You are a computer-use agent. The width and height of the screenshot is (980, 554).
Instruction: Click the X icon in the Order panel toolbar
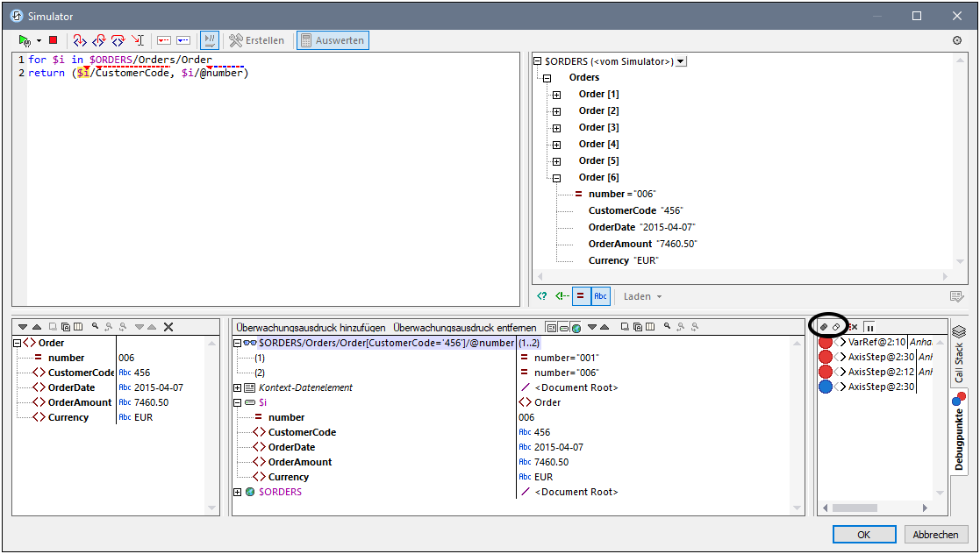coord(168,327)
